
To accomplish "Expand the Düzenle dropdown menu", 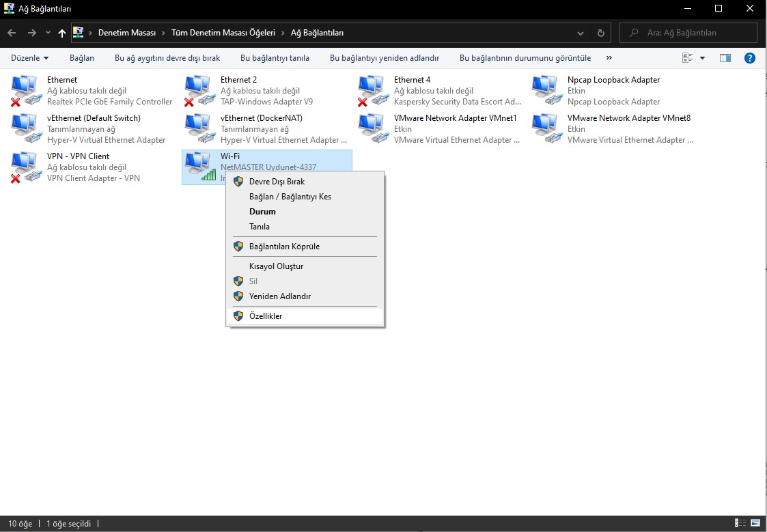I will click(30, 58).
